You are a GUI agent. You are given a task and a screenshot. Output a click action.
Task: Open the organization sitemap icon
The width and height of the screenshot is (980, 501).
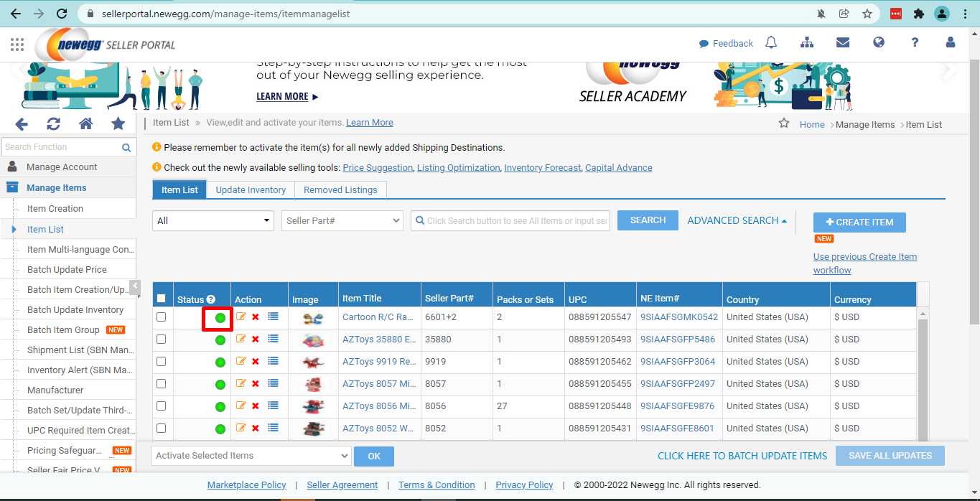(807, 43)
